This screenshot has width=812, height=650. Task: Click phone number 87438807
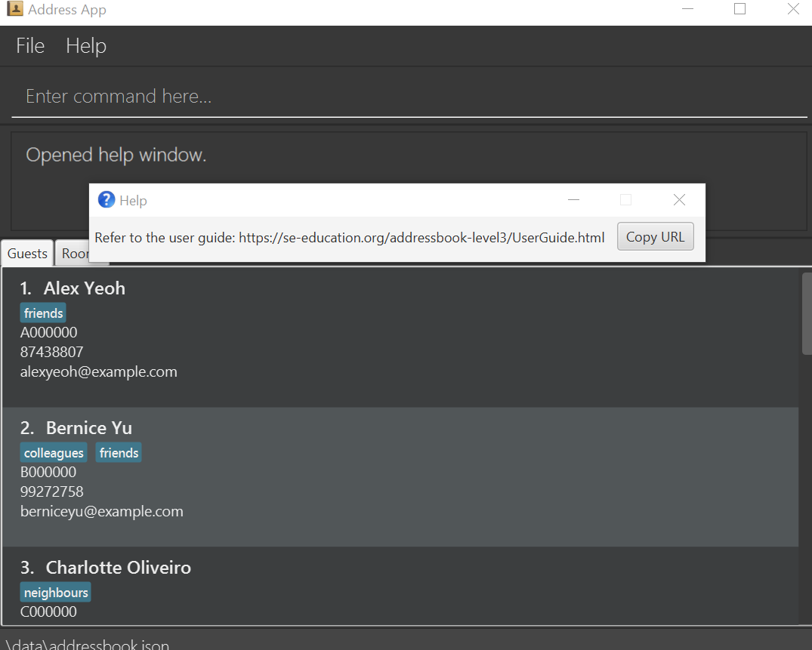(x=52, y=352)
